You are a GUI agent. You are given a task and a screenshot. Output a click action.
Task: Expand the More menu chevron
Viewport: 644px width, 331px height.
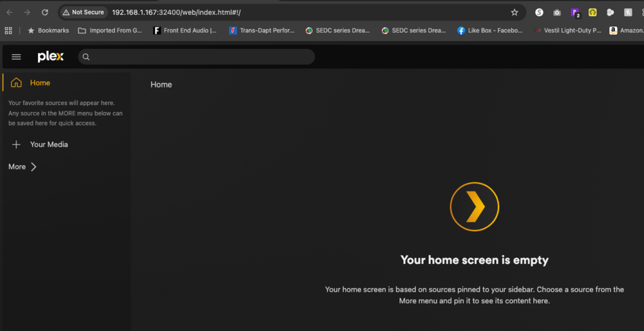[x=33, y=167]
